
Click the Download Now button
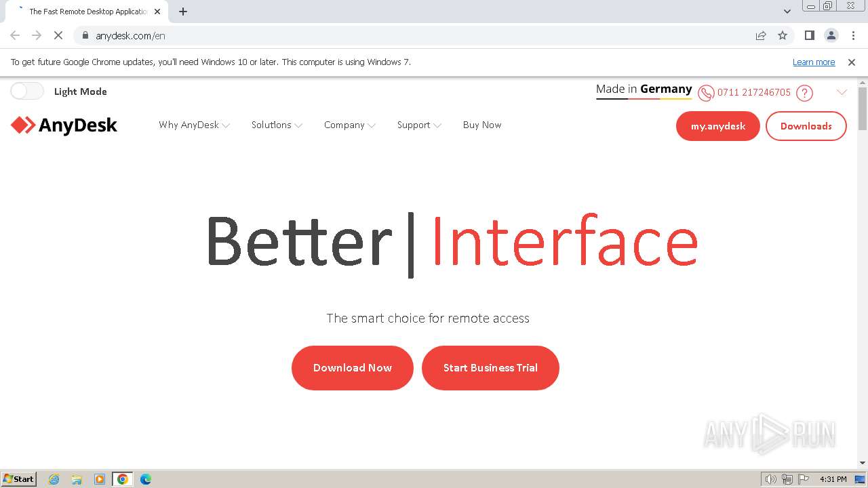[353, 368]
